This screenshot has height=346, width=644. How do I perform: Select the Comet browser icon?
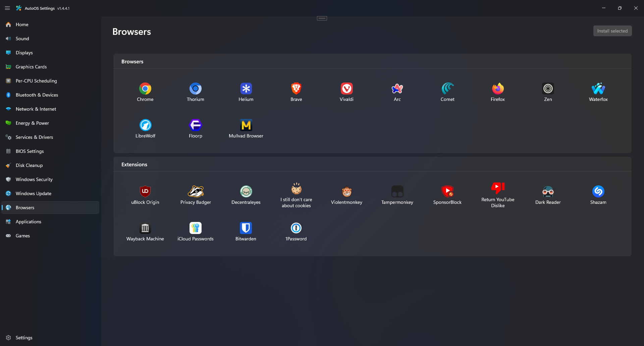[x=447, y=89]
